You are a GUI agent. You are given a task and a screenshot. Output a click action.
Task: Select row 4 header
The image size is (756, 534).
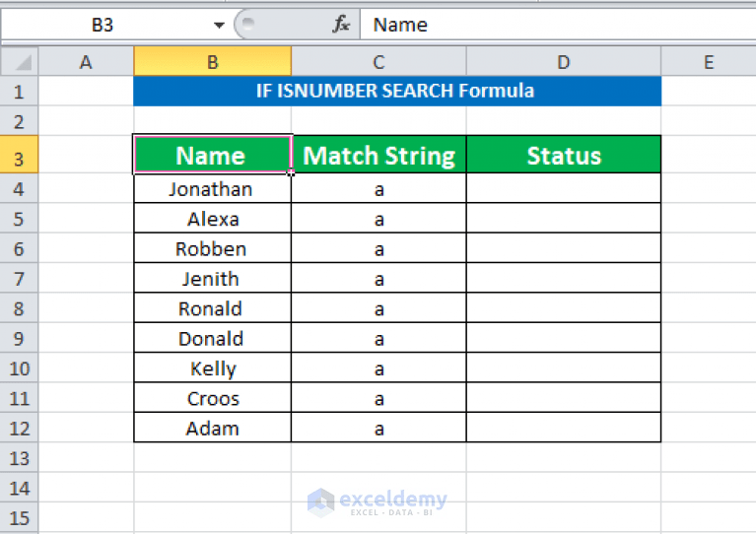click(x=19, y=188)
